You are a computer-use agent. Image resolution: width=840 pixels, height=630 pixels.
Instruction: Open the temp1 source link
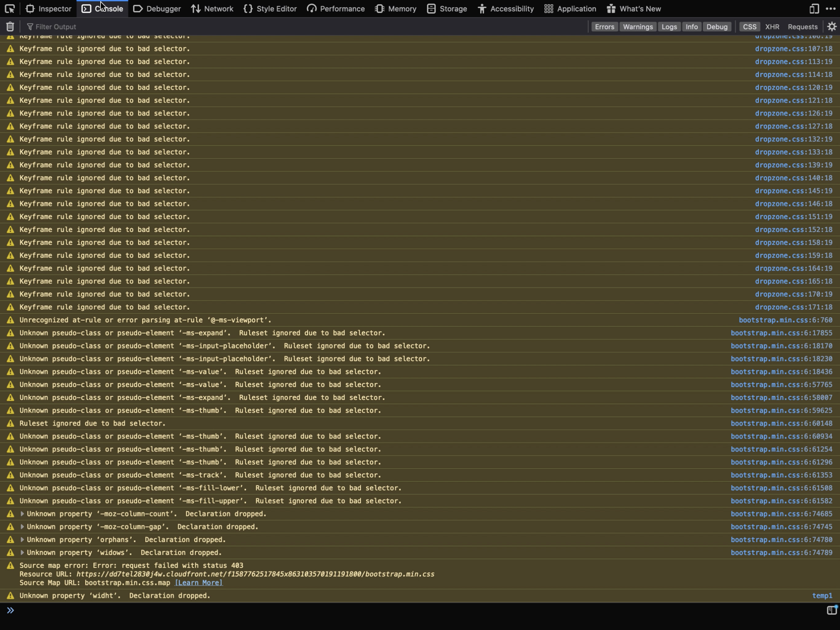click(822, 596)
